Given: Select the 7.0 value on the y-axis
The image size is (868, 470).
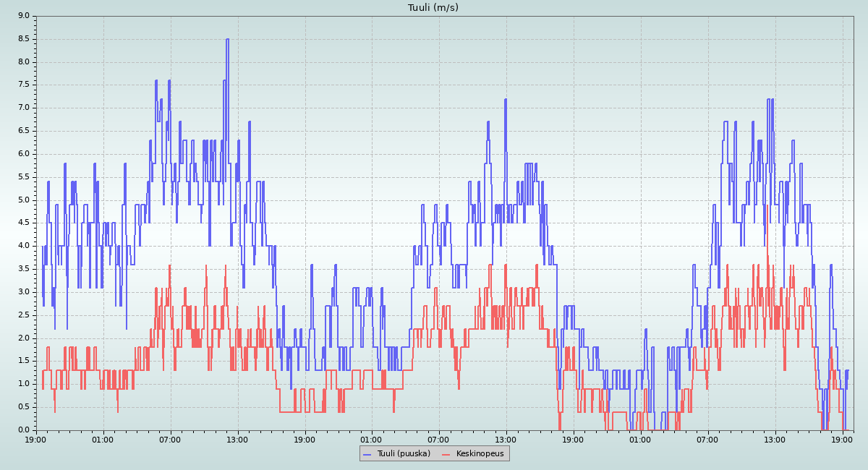Looking at the screenshot, I should 23,108.
